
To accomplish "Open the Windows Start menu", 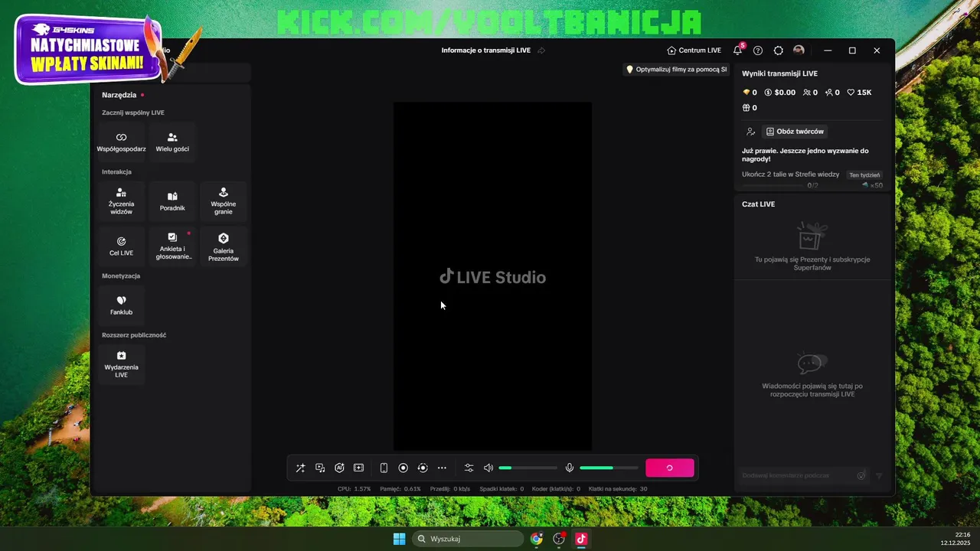I will coord(399,539).
